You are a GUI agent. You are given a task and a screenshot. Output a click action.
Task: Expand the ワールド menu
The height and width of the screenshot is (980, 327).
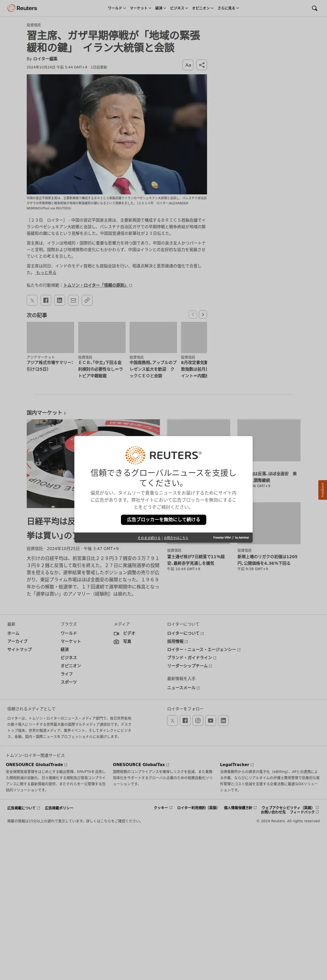[x=116, y=8]
